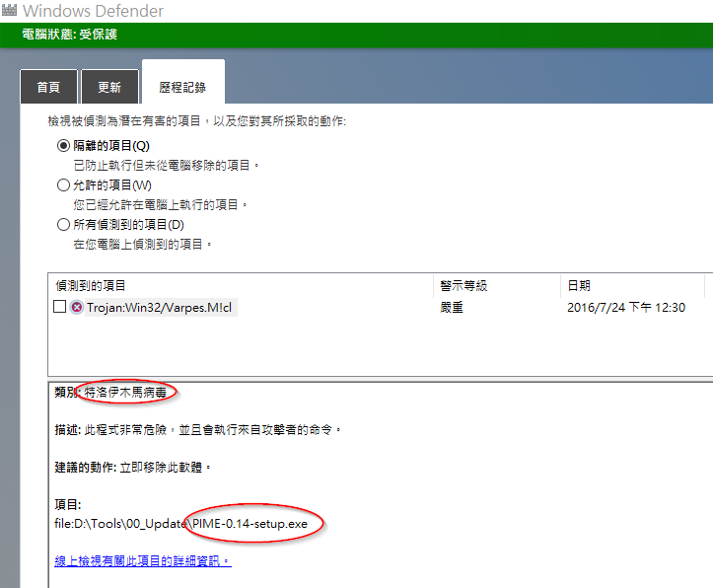Switch to the 首頁 tab
Screen dimensions: 713x588
coord(48,87)
